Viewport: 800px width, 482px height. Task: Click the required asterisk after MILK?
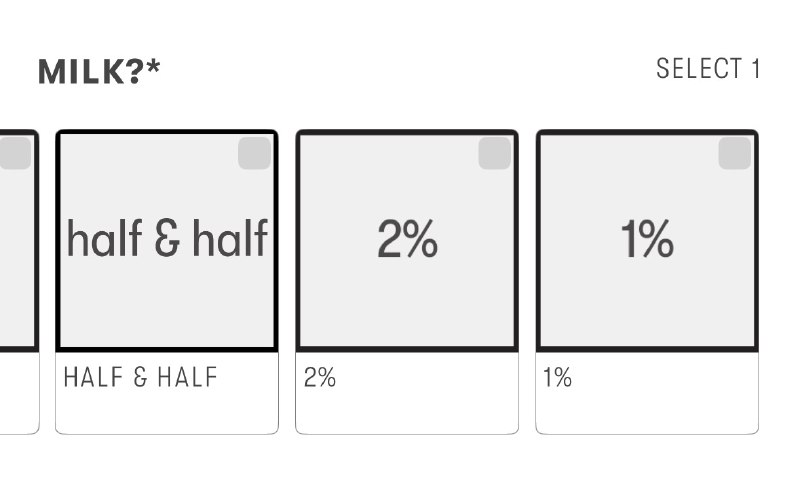pyautogui.click(x=153, y=68)
